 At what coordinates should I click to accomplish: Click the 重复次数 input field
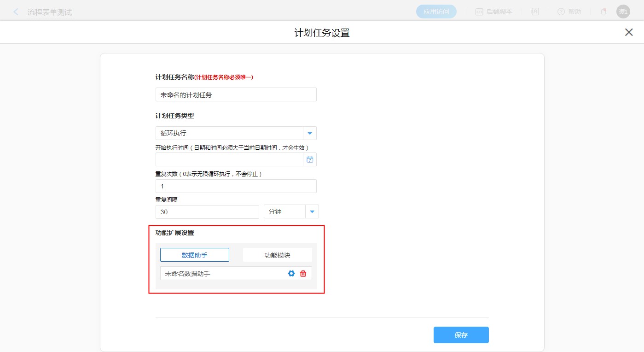pyautogui.click(x=236, y=186)
